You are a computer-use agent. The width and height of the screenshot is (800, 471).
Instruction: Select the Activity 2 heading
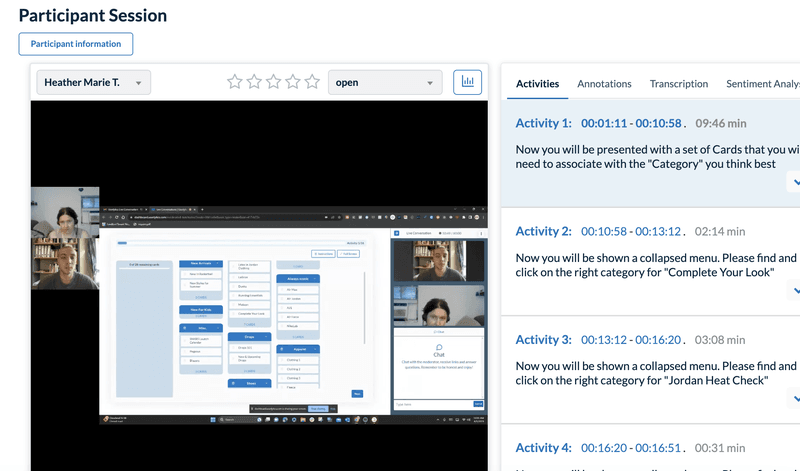(x=543, y=231)
